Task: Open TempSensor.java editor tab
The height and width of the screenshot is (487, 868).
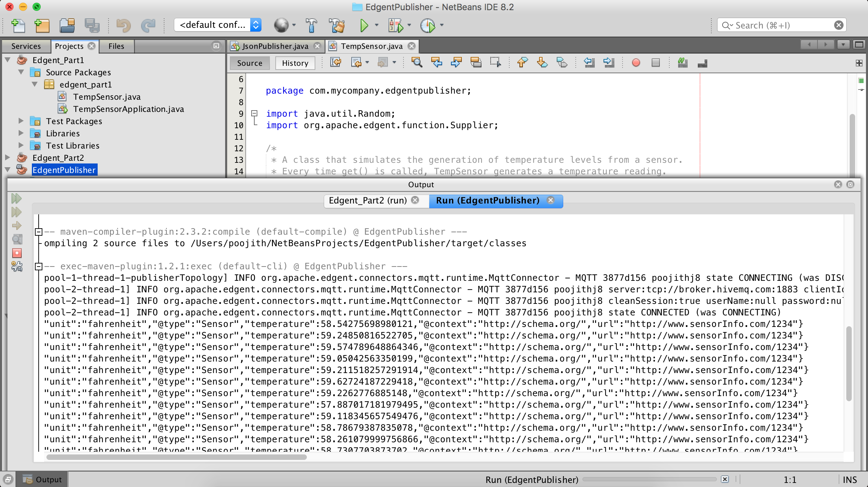Action: click(369, 46)
